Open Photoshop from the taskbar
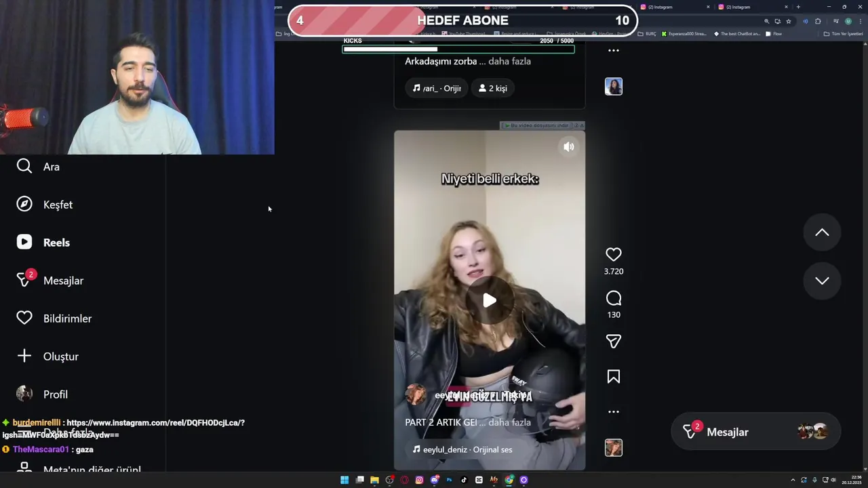The width and height of the screenshot is (868, 488). 449,480
